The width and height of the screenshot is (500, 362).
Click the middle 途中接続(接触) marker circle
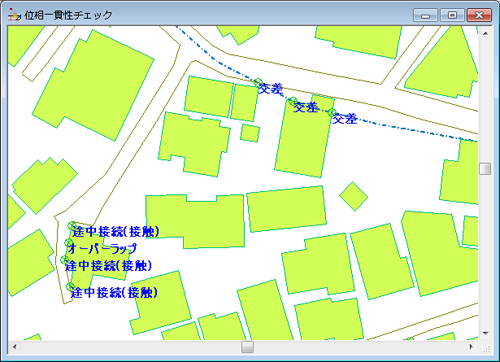pyautogui.click(x=65, y=260)
